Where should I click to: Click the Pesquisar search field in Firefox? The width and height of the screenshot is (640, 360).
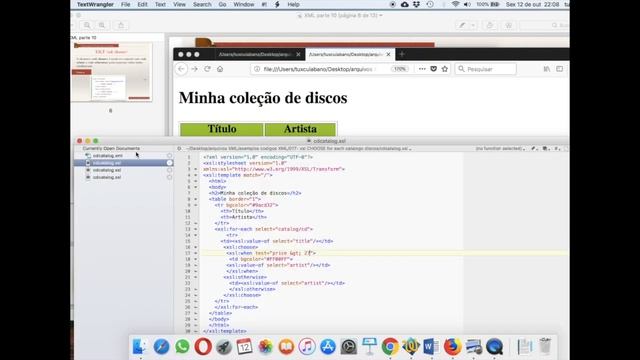486,69
